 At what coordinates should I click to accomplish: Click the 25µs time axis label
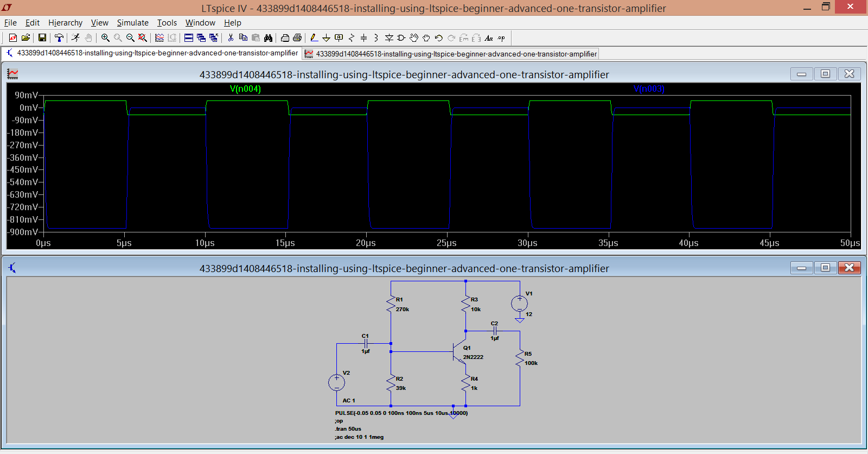446,243
